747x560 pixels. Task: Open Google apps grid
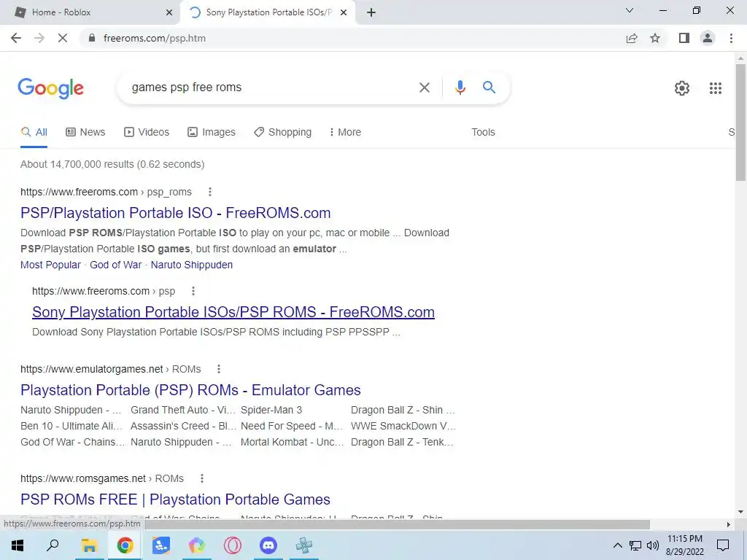pos(716,88)
